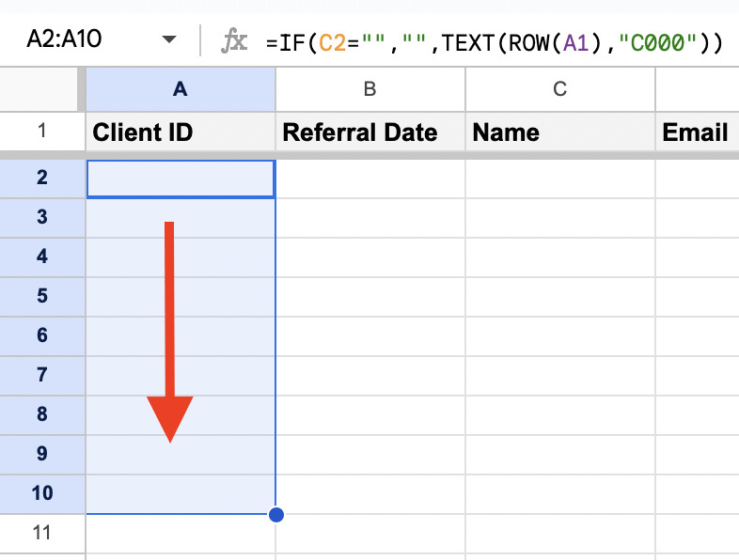
Task: Click the Name Box showing A2:A10
Action: click(x=64, y=39)
